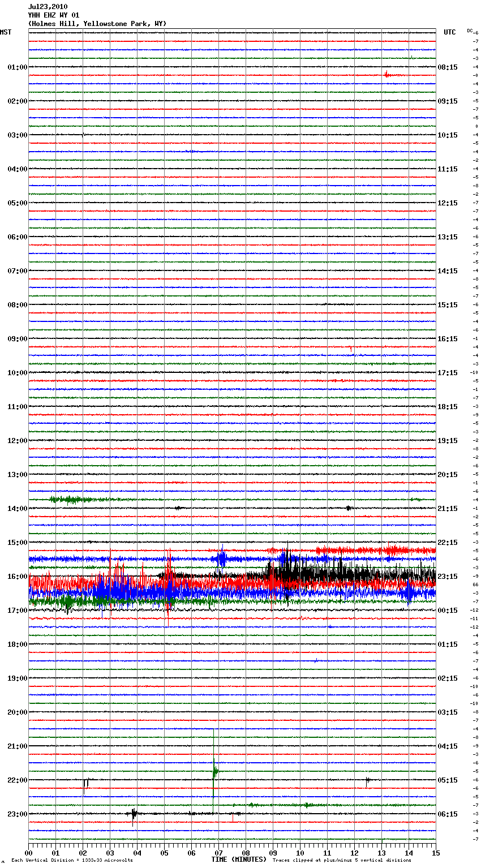Viewport: 481px width, 868px height.
Task: Select the 15:00 MST time label
Action: point(18,543)
